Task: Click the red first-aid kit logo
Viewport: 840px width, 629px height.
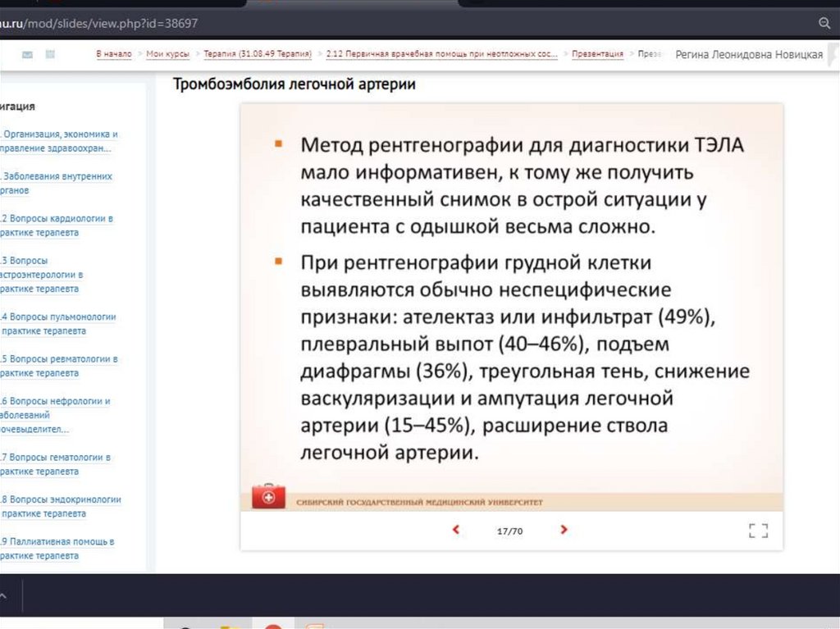Action: point(268,497)
